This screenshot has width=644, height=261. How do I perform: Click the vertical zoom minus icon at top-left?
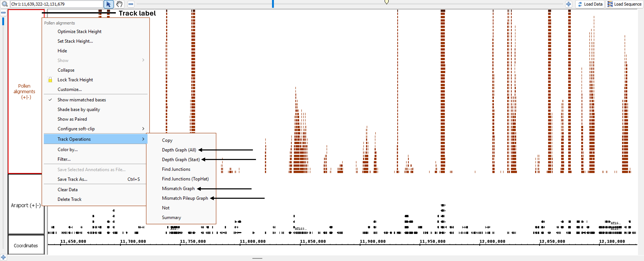click(3, 12)
